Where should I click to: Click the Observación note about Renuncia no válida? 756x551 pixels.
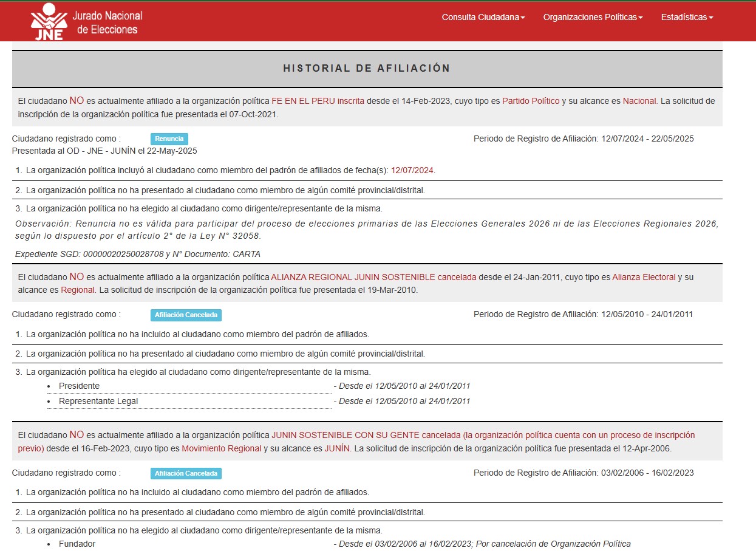[367, 230]
